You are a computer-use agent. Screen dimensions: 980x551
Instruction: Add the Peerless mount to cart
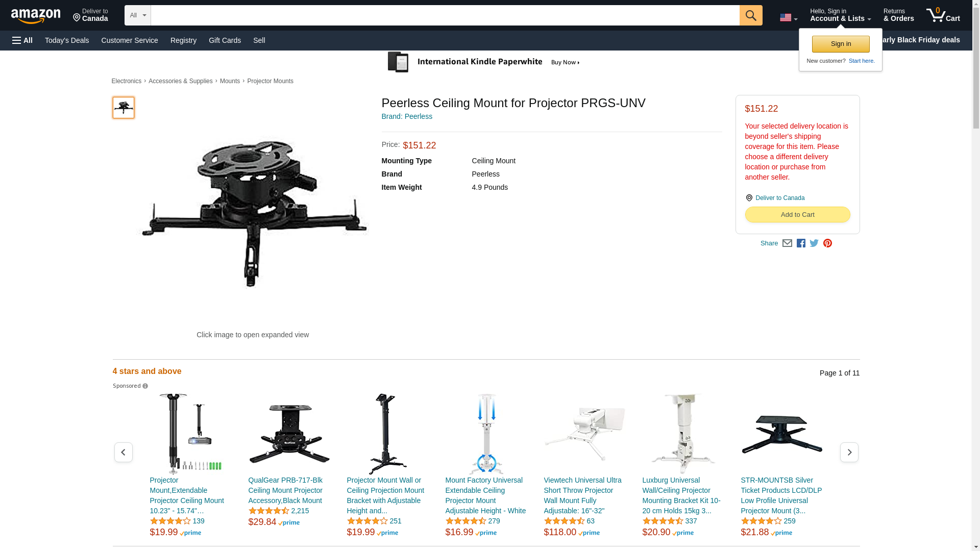(797, 215)
